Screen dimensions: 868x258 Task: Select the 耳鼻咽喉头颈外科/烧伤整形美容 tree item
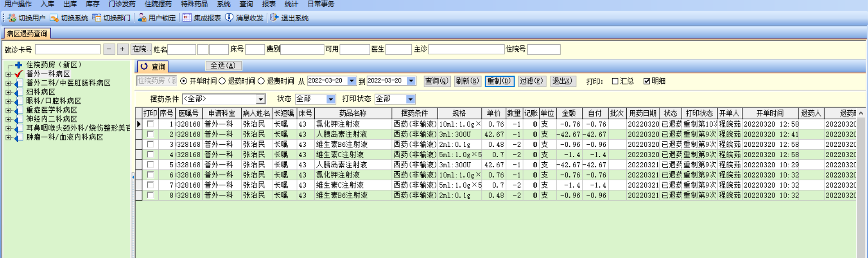point(78,128)
